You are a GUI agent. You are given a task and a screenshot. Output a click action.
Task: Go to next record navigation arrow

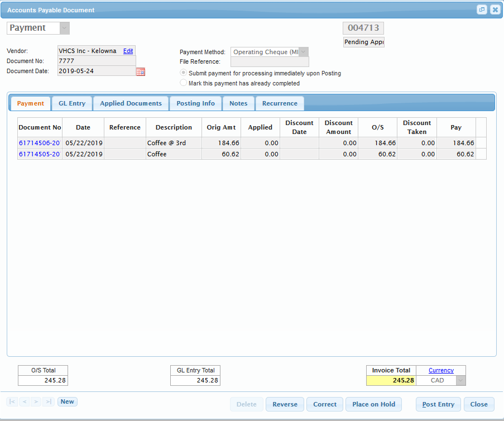coord(36,401)
